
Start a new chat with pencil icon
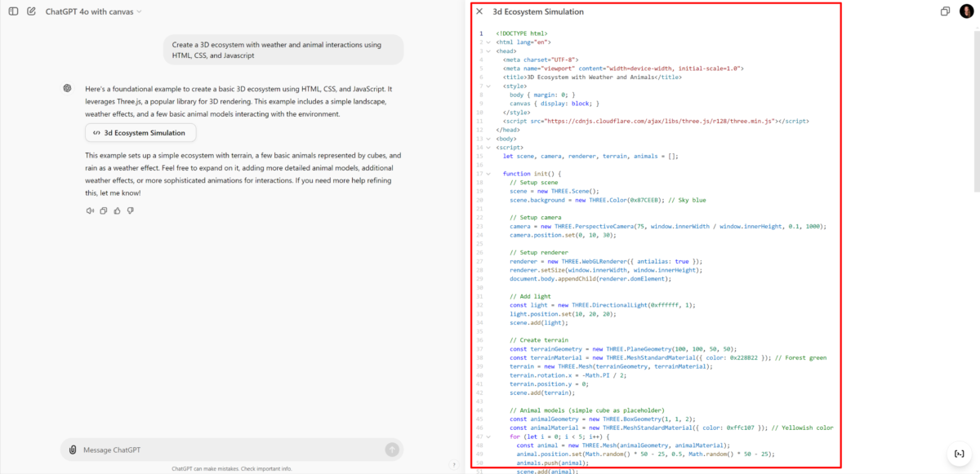coord(31,11)
